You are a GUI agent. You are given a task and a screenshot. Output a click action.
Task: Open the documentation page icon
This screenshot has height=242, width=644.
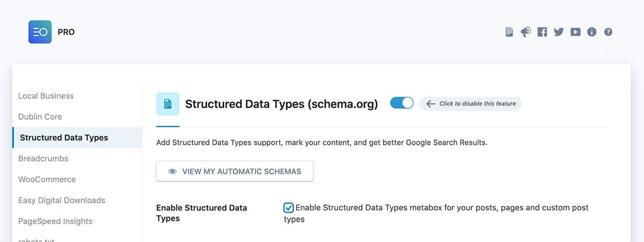point(509,32)
